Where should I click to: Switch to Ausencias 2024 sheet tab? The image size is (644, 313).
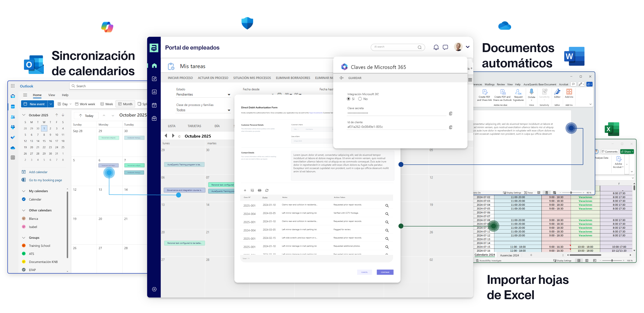click(x=509, y=255)
